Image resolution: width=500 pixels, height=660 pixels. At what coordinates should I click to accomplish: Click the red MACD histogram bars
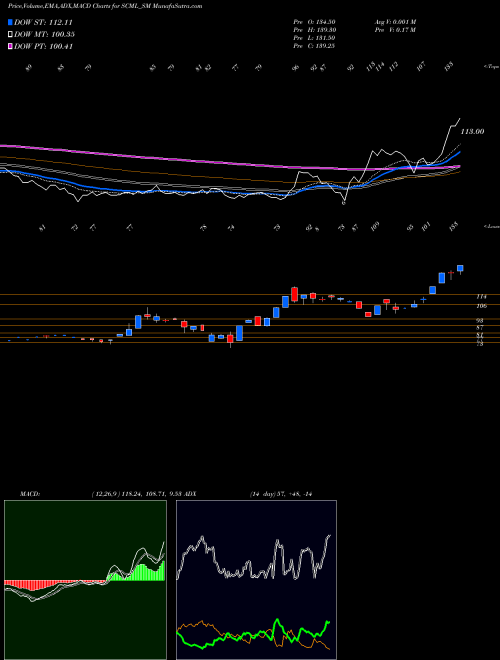55,585
